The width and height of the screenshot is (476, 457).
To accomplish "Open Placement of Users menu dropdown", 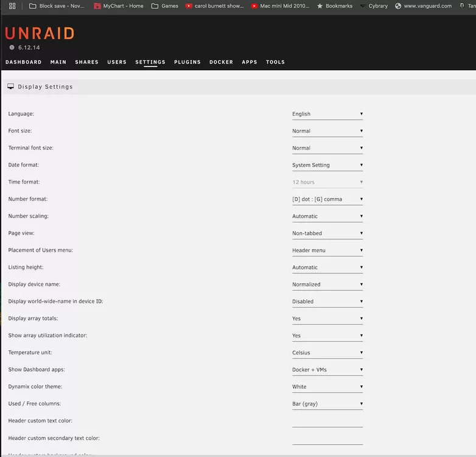I will (x=327, y=250).
